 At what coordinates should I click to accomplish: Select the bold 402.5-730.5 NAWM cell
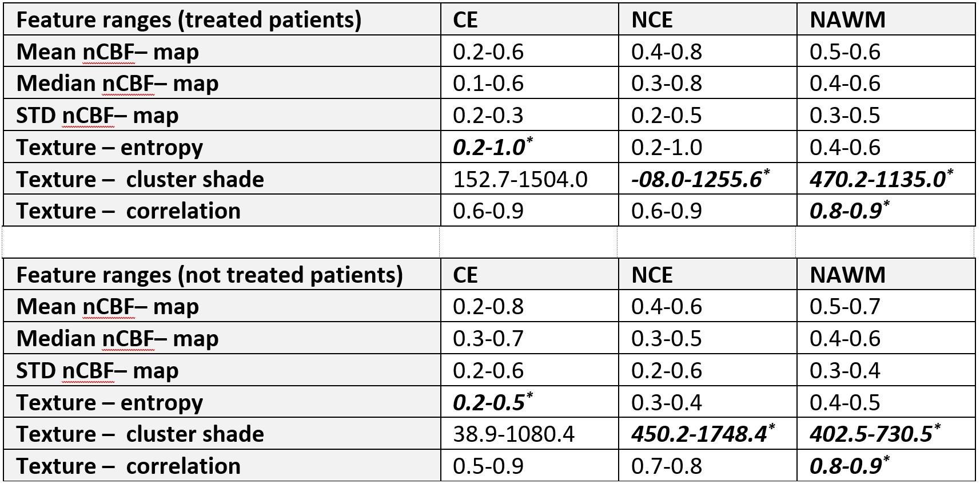(871, 434)
